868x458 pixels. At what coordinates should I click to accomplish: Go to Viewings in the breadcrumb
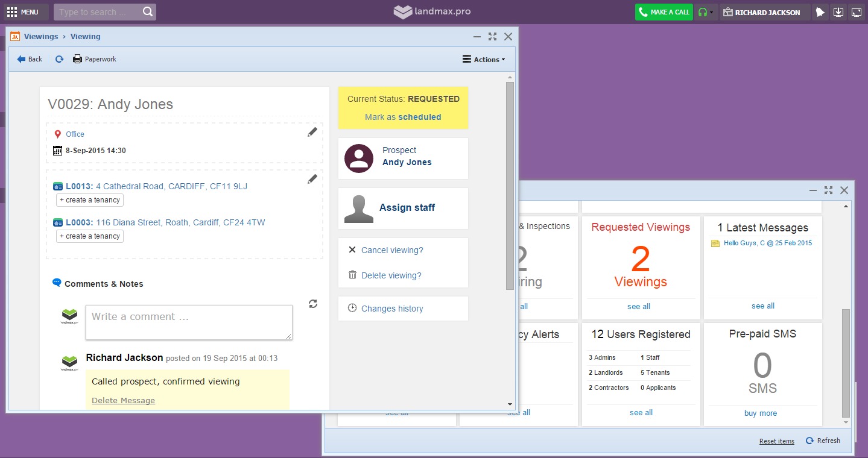[x=41, y=37]
